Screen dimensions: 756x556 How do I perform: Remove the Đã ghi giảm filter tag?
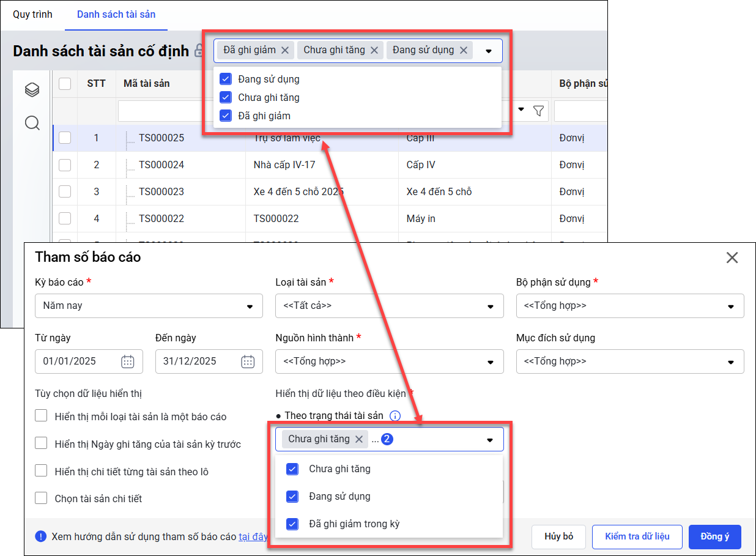[x=285, y=51]
